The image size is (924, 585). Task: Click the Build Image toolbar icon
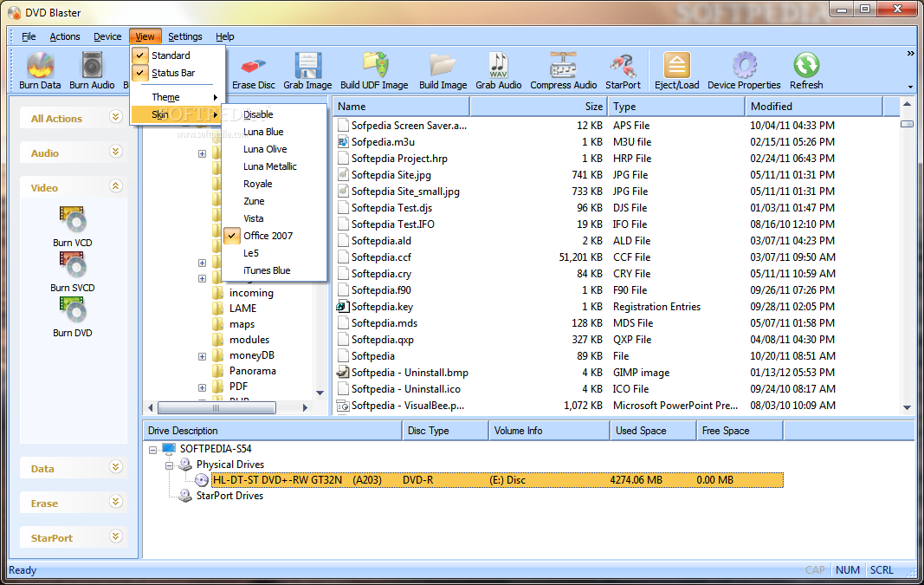pyautogui.click(x=443, y=65)
